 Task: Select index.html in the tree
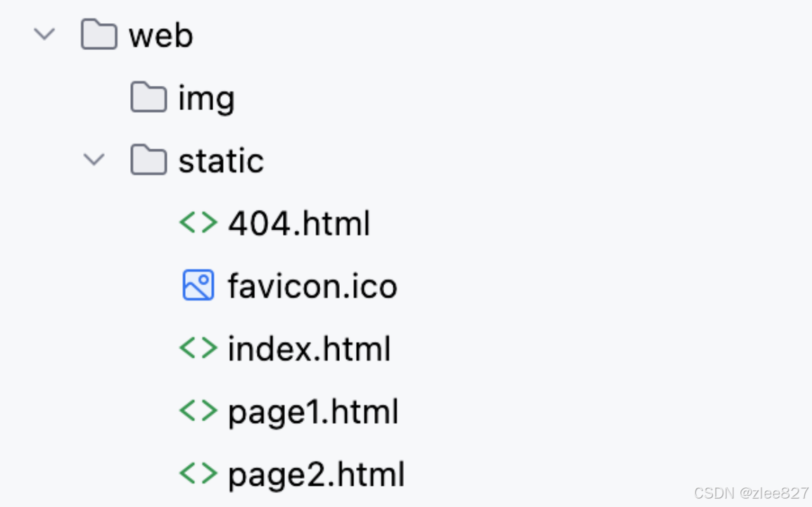coord(309,348)
